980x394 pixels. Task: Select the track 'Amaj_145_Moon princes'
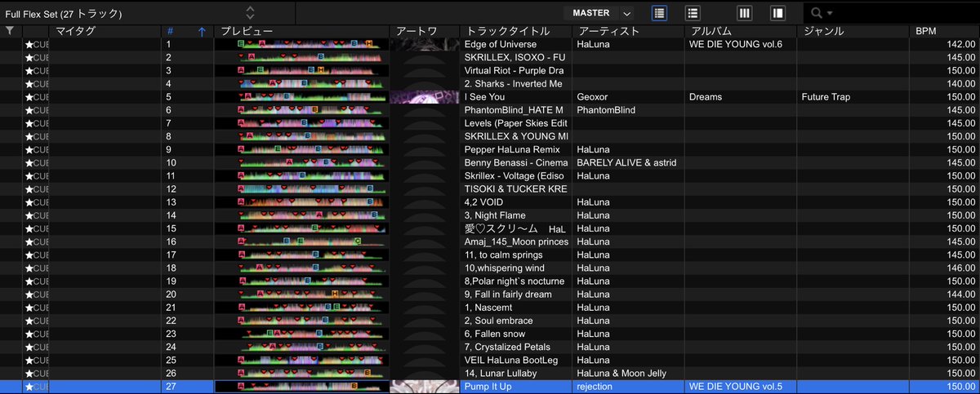click(x=515, y=241)
